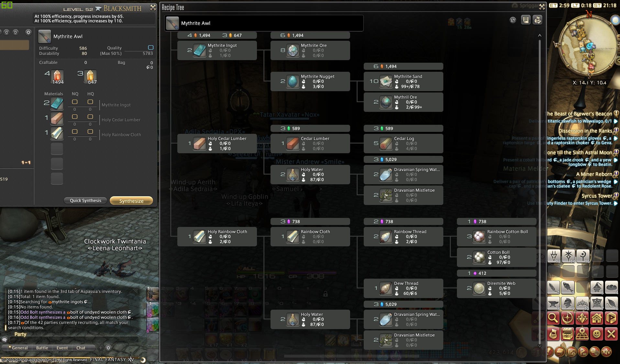Select NQ box for Holy Cedar Lumber
620x364 pixels.
tap(75, 117)
